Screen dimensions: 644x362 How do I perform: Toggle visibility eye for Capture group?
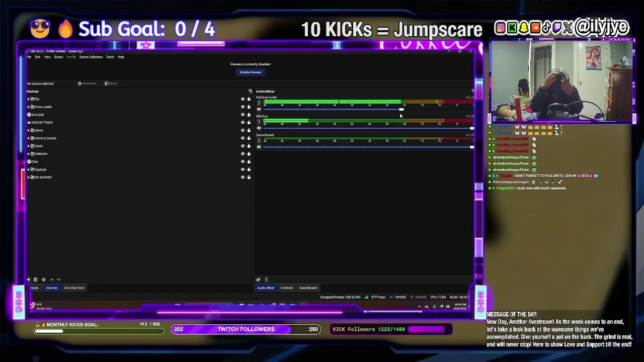pyautogui.click(x=243, y=169)
